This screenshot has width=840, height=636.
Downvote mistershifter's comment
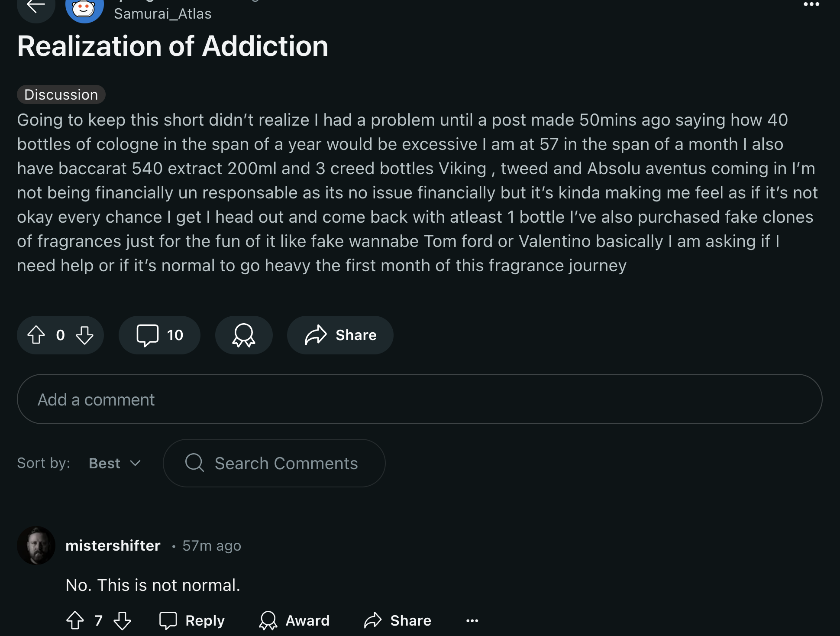click(122, 620)
